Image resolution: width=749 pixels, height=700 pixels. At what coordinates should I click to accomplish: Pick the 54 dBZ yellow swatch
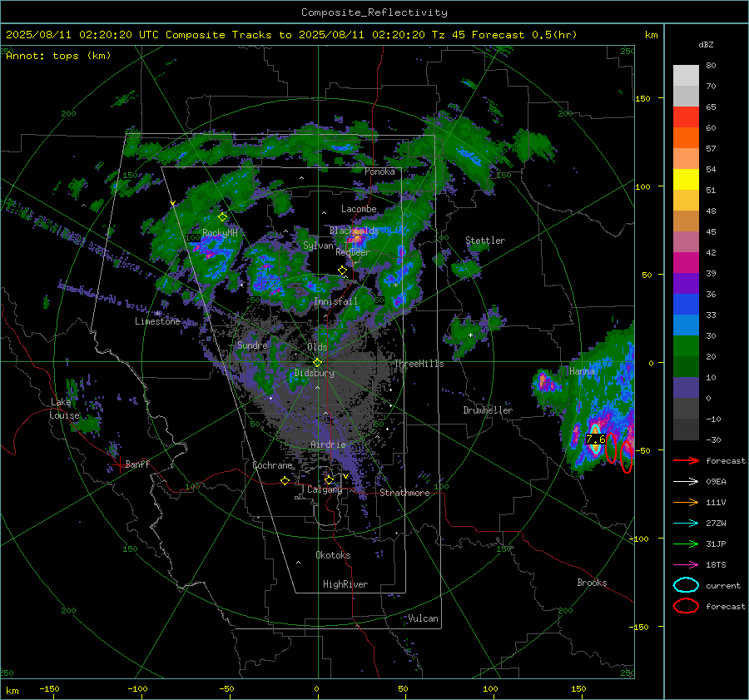pos(686,180)
